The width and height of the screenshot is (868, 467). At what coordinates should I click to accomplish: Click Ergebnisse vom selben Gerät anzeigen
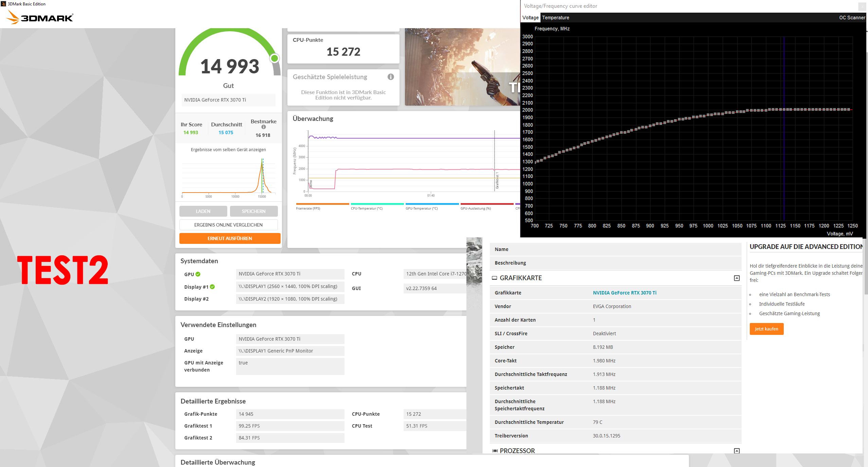(x=228, y=149)
